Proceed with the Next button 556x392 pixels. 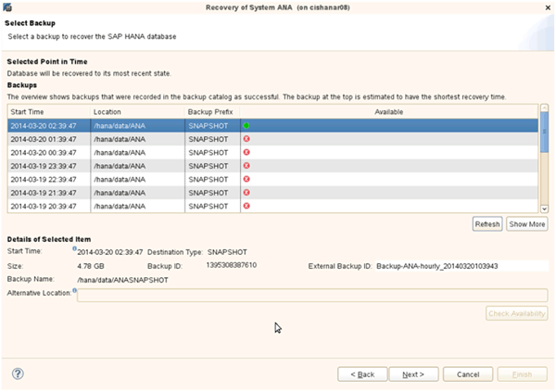413,374
